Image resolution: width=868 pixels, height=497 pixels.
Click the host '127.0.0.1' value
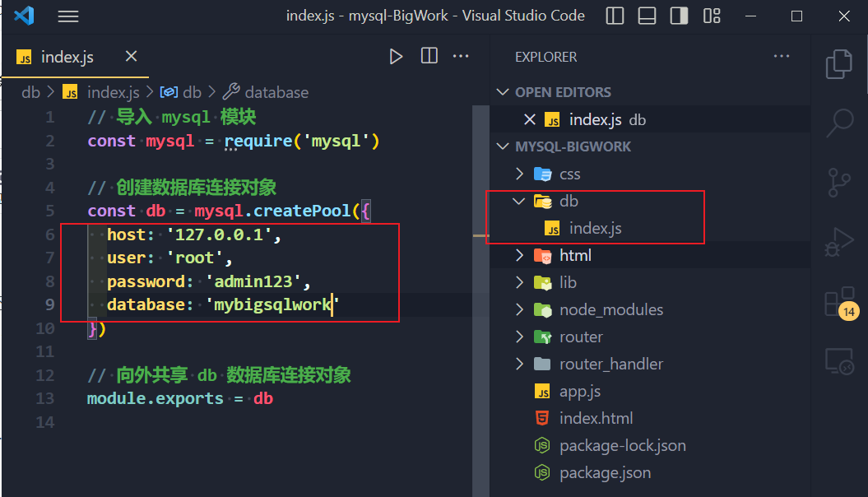click(219, 235)
